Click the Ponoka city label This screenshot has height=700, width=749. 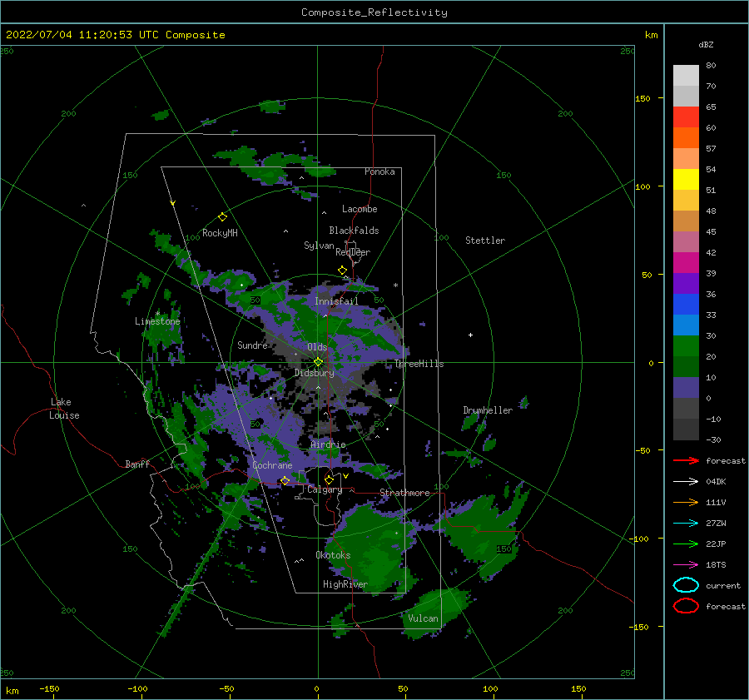379,171
